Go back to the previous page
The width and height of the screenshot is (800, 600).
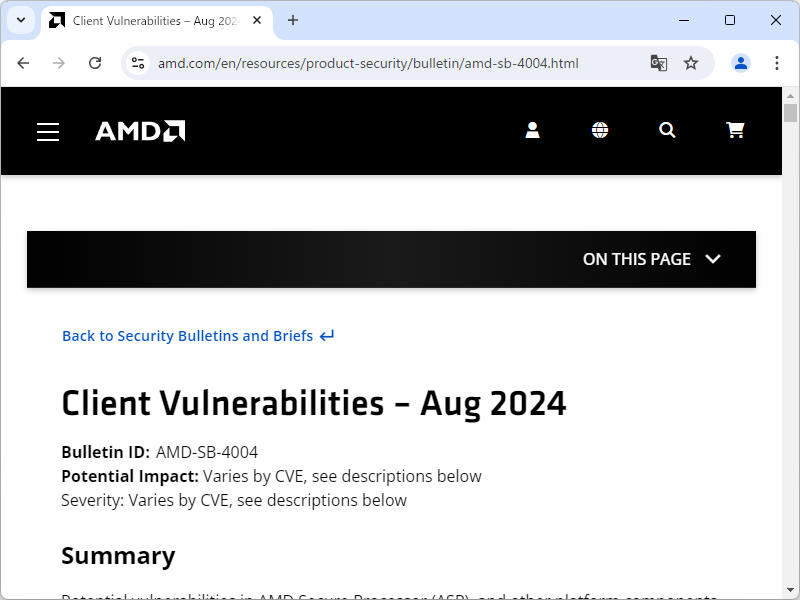coord(23,63)
